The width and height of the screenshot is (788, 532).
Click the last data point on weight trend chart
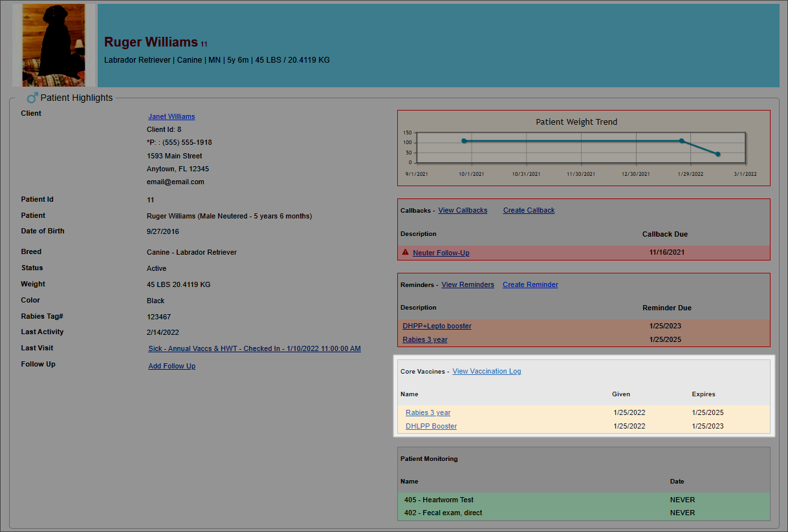(x=717, y=154)
